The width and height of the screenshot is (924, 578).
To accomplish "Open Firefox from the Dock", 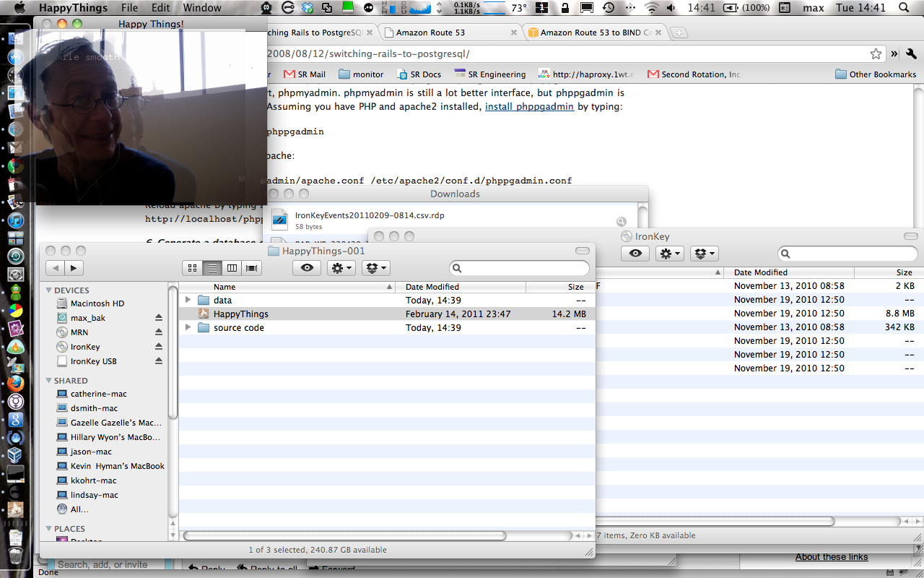I will 15,384.
